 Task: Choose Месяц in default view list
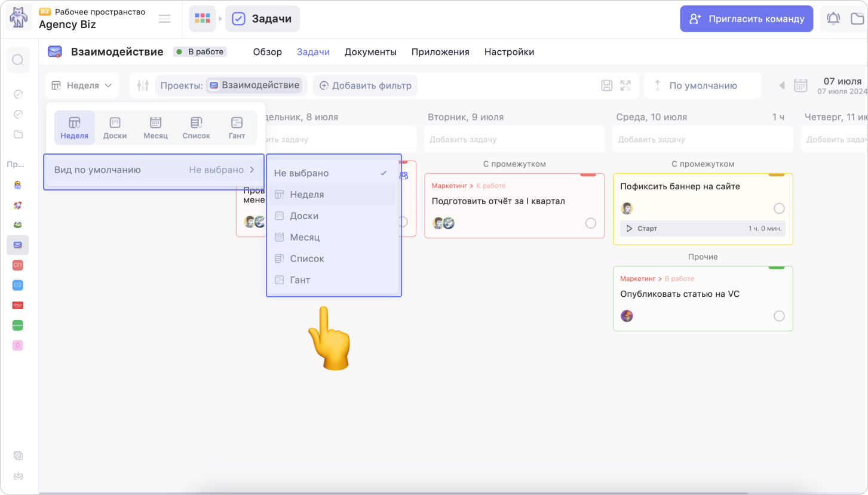[305, 238]
